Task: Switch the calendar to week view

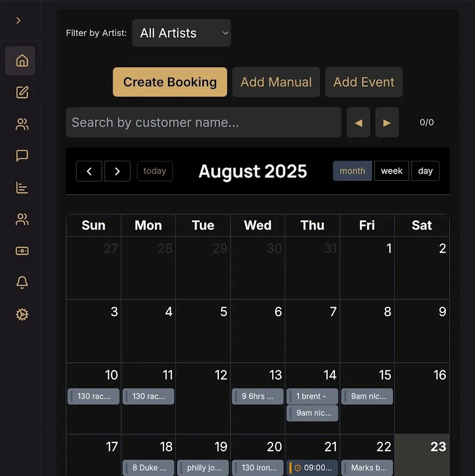Action: (x=392, y=171)
